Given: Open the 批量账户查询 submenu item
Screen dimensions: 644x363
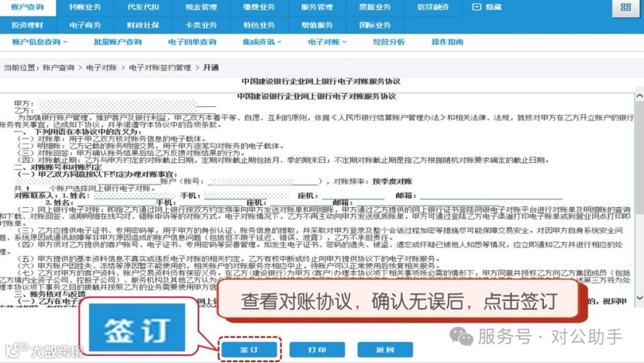Looking at the screenshot, I should pos(117,42).
